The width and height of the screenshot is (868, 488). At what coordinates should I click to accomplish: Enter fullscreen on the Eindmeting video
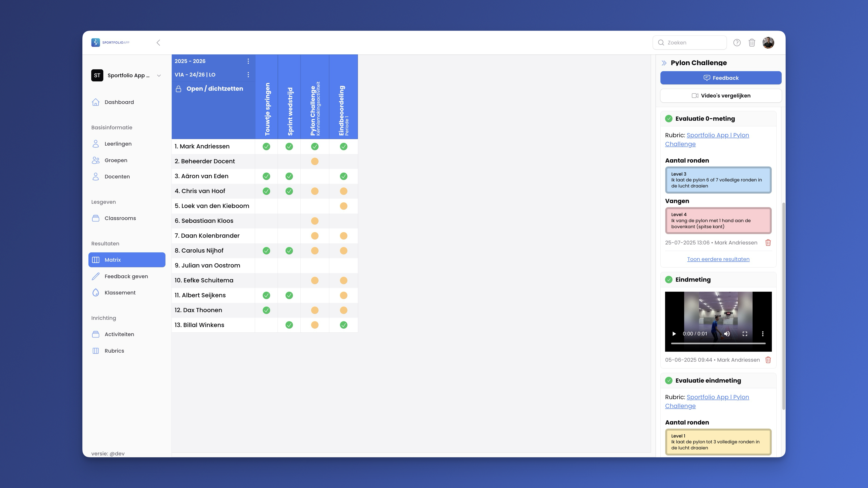click(x=745, y=333)
